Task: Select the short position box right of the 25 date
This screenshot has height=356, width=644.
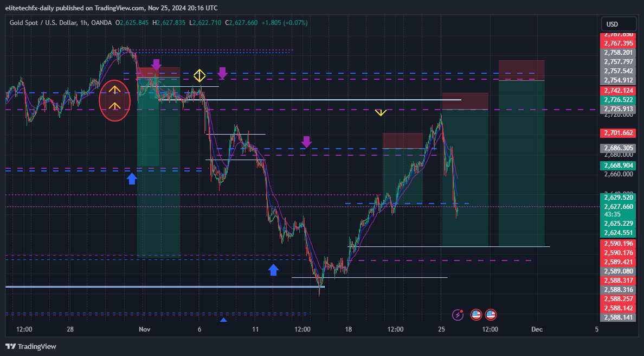Action: [465, 170]
